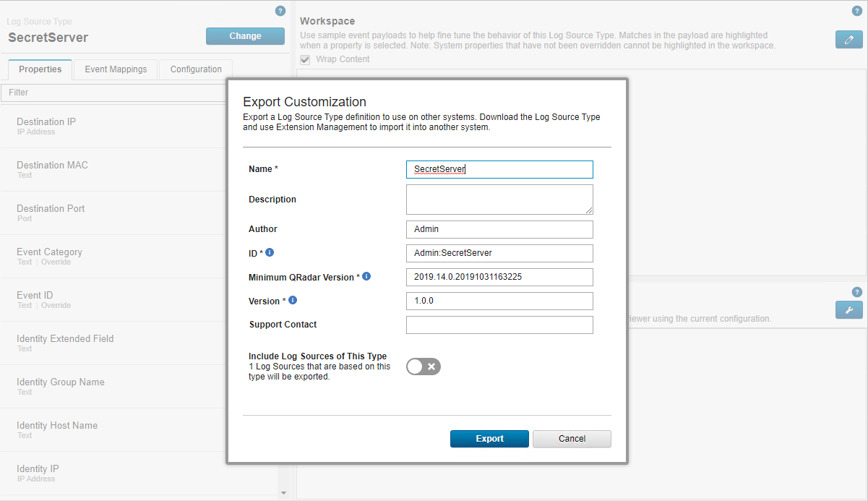Viewport: 868px width, 501px height.
Task: Click the properties list scrollbar down arrow
Action: [x=283, y=493]
